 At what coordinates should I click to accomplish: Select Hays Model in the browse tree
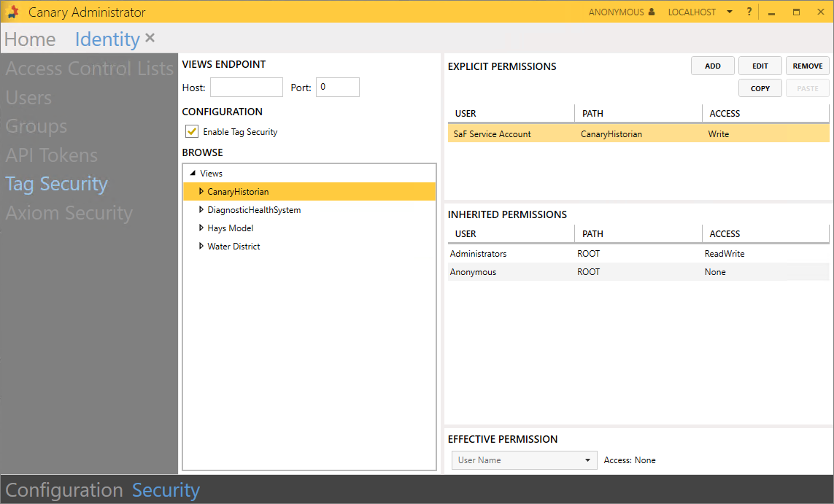coord(231,228)
